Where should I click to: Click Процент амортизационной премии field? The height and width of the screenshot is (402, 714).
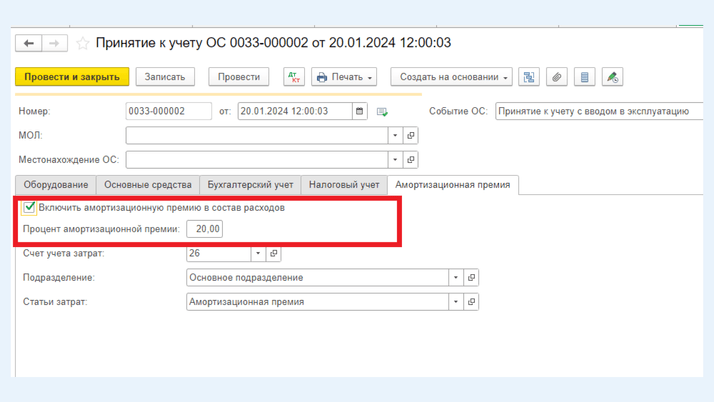[x=204, y=229]
